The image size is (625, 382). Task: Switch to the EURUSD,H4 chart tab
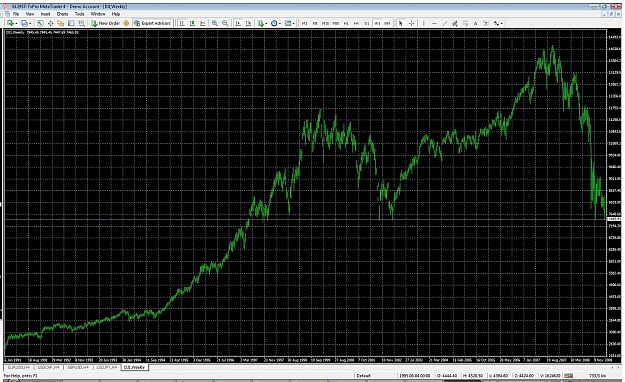(19, 367)
